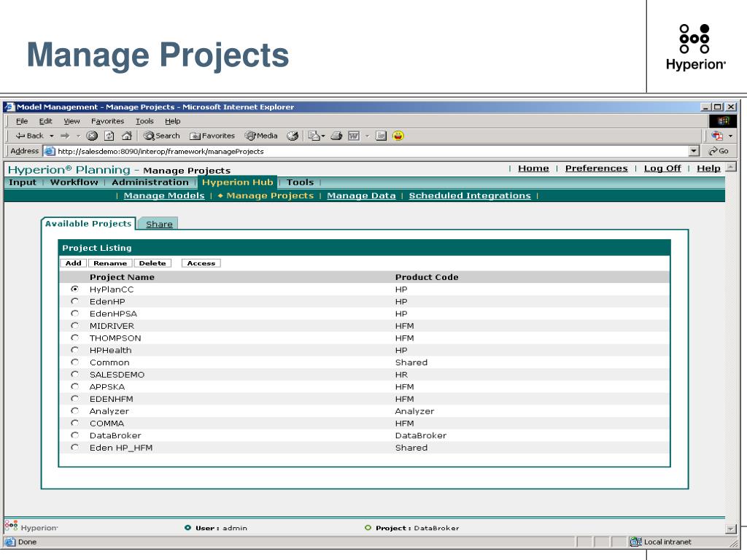Click the Edit with Word toolbar icon
This screenshot has width=747, height=560.
pyautogui.click(x=354, y=136)
